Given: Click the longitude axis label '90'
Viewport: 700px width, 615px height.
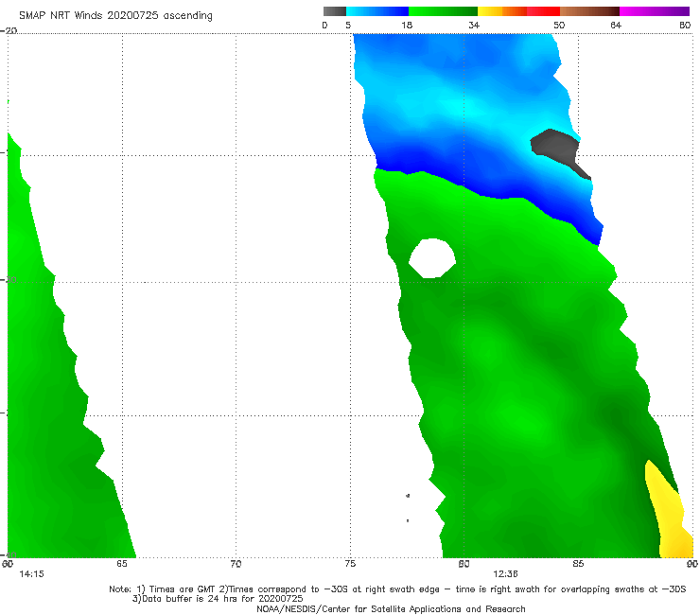Looking at the screenshot, I should 692,564.
